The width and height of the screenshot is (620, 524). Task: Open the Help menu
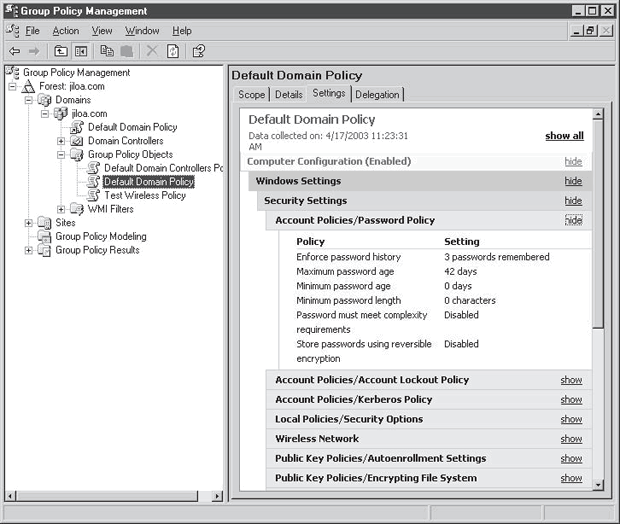pyautogui.click(x=181, y=31)
